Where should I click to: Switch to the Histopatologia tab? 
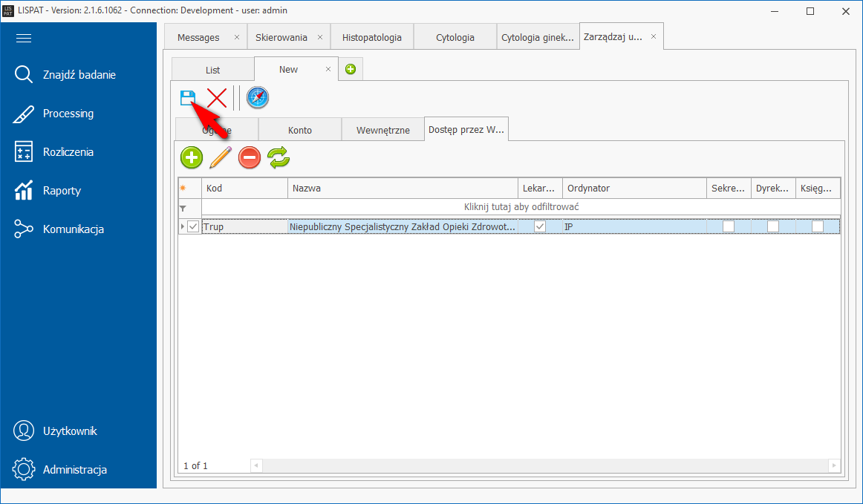(372, 37)
